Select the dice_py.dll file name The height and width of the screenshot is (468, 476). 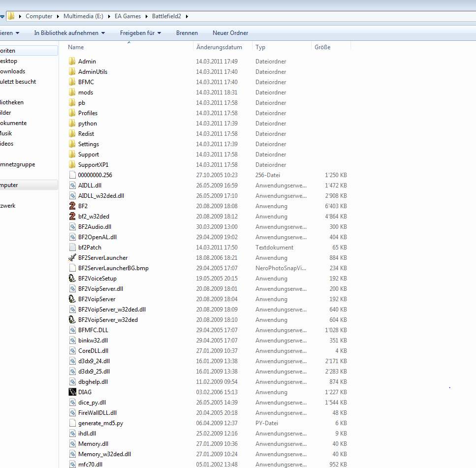click(x=92, y=402)
